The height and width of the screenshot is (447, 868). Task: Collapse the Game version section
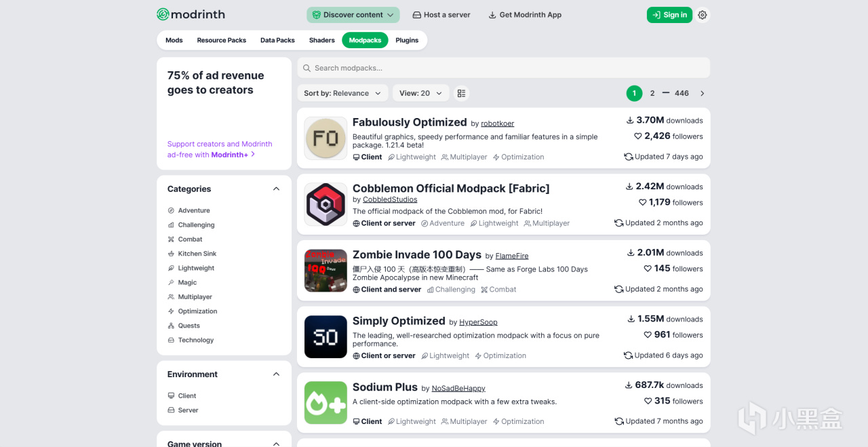[x=276, y=444]
